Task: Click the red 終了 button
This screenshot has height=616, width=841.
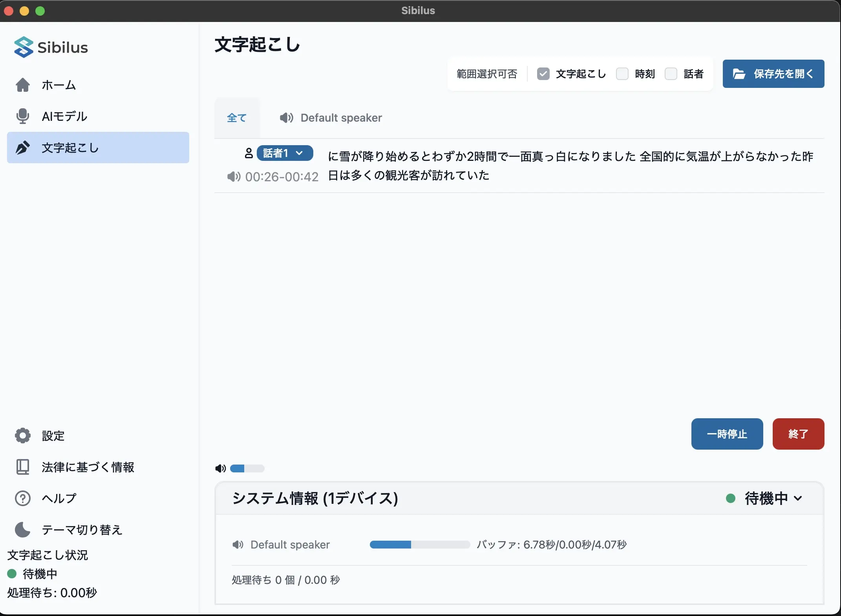Action: pyautogui.click(x=798, y=434)
